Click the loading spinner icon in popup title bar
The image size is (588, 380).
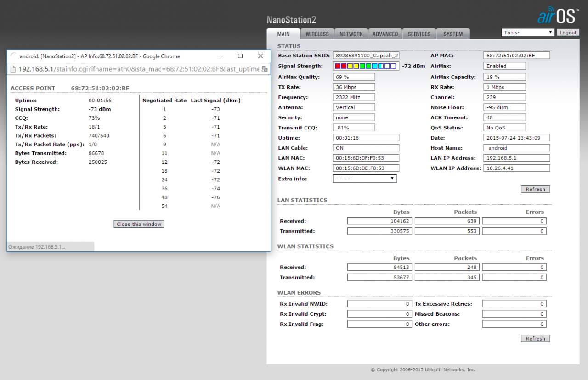(x=14, y=56)
